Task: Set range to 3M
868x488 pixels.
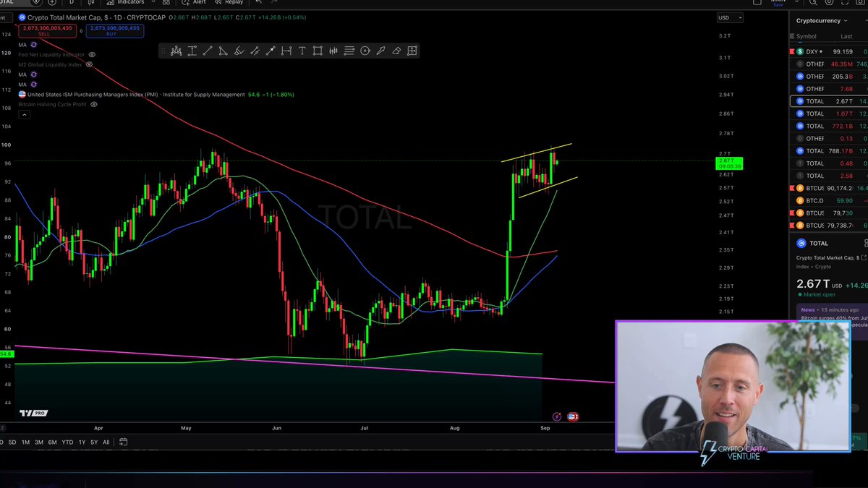Action: coord(39,442)
